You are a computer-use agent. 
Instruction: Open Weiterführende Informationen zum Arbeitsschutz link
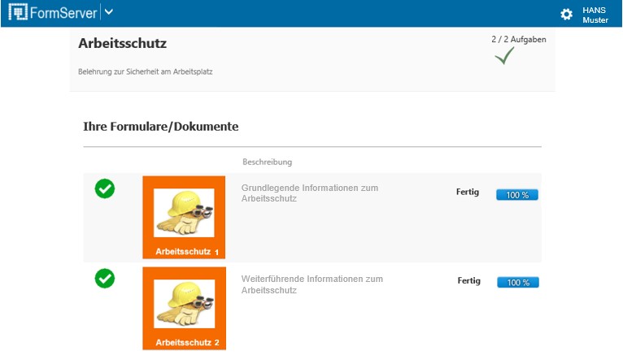coord(311,284)
